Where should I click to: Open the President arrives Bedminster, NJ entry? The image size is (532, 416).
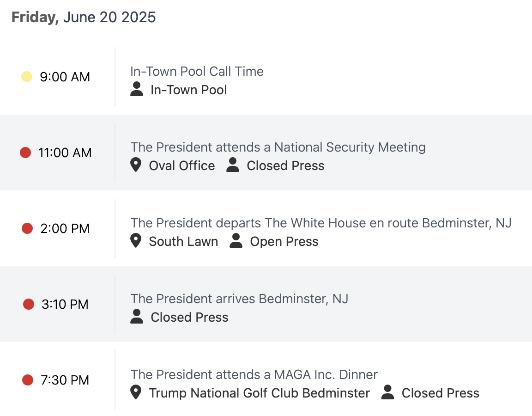[239, 299]
